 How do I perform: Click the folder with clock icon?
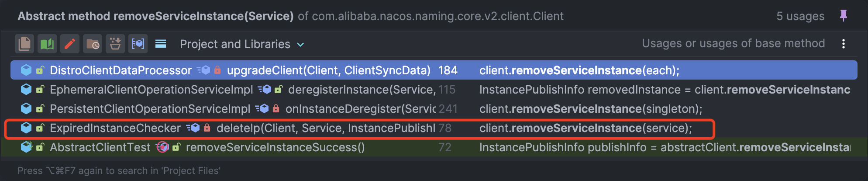[x=93, y=44]
